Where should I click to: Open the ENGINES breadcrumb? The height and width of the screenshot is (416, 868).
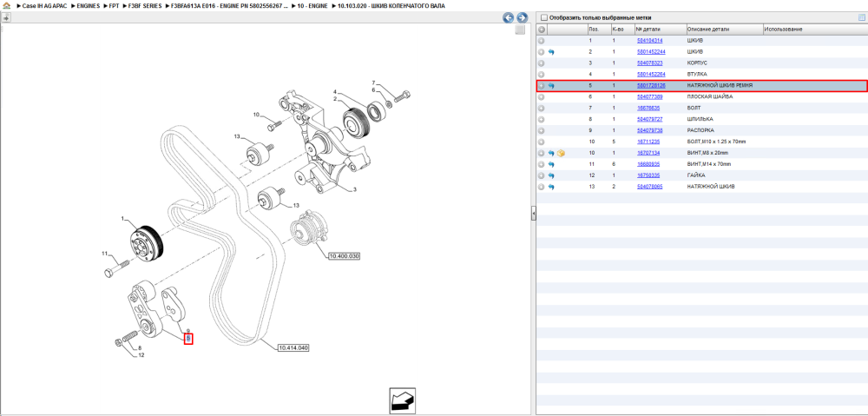click(x=89, y=5)
